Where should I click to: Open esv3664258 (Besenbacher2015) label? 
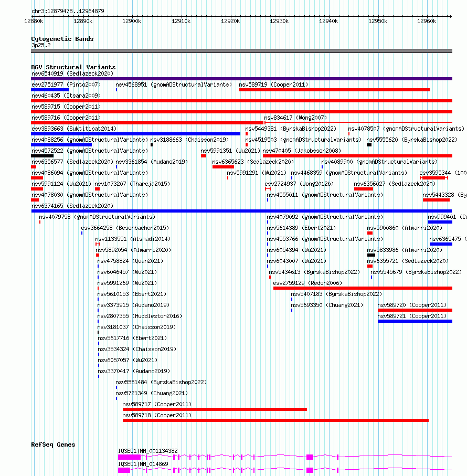[x=125, y=228]
